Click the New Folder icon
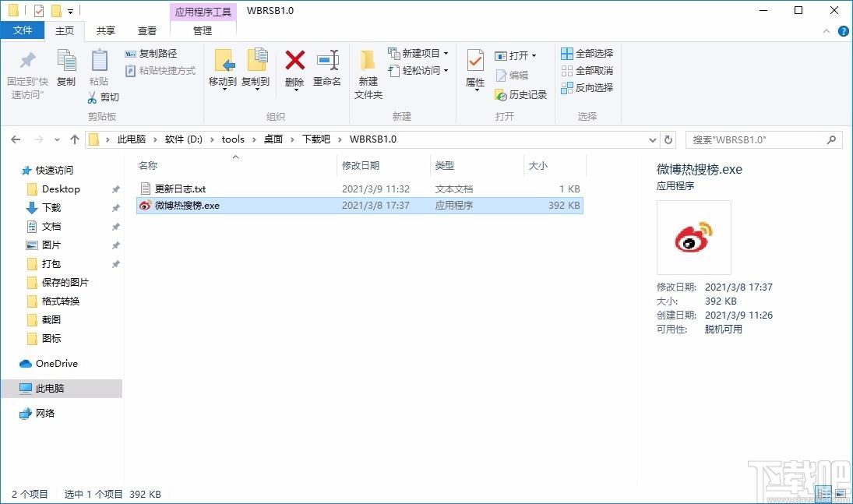This screenshot has width=853, height=504. point(368,62)
